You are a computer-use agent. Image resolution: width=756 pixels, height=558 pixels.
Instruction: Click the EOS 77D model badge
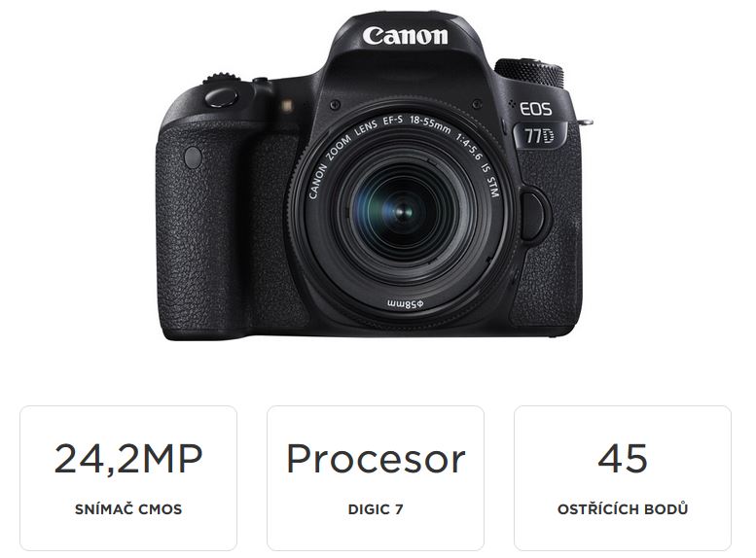(537, 123)
